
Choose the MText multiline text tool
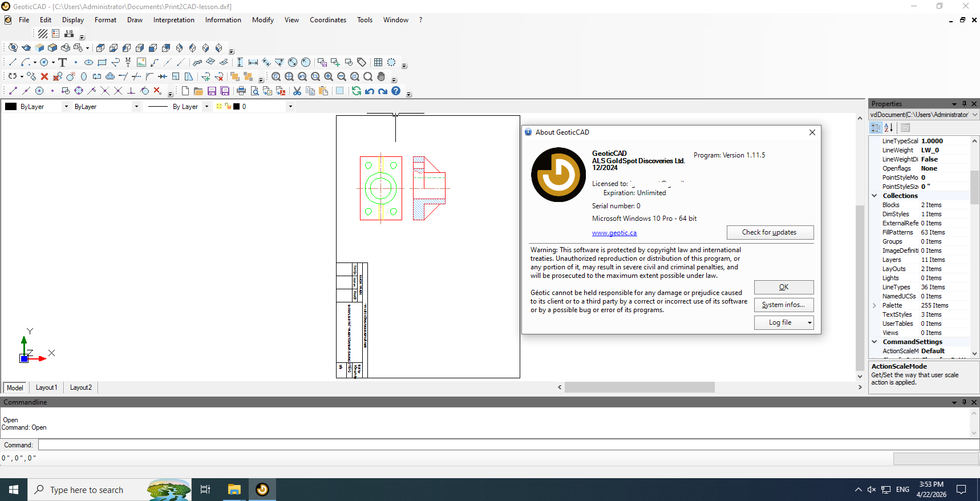128,62
